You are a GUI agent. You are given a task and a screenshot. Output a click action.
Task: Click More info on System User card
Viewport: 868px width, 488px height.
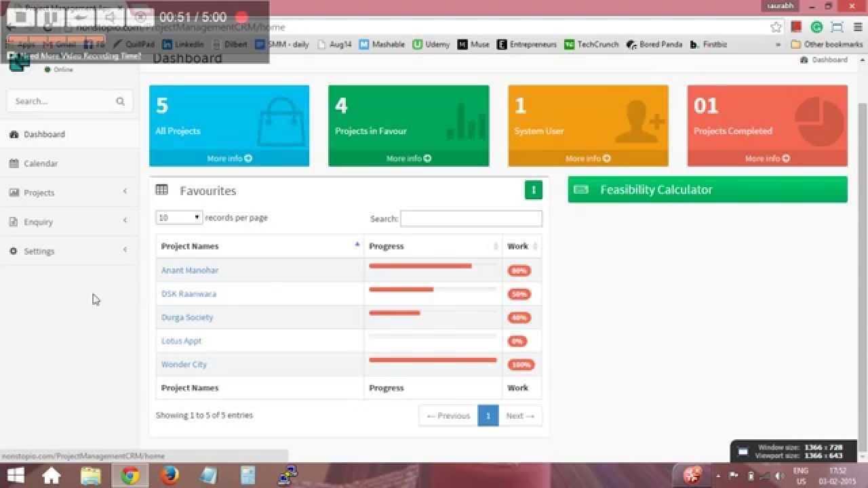588,159
